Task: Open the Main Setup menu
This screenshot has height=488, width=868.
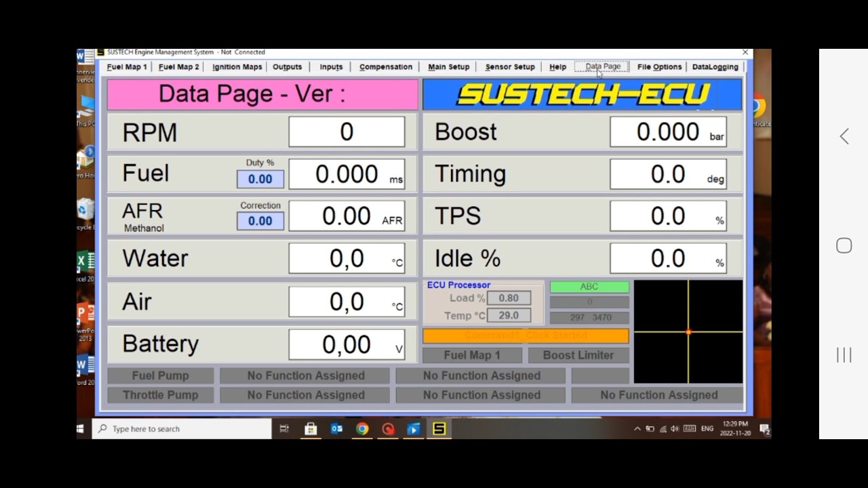Action: (x=448, y=67)
